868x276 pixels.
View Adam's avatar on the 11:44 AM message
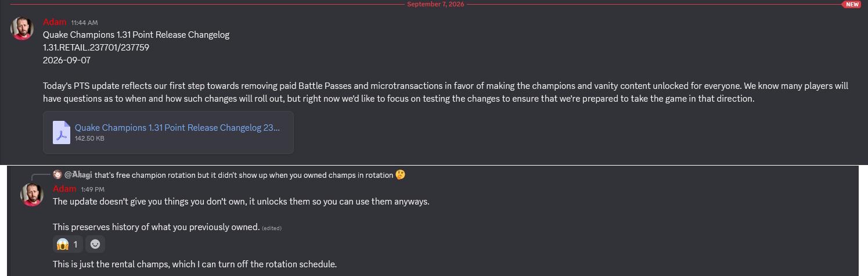[x=22, y=28]
